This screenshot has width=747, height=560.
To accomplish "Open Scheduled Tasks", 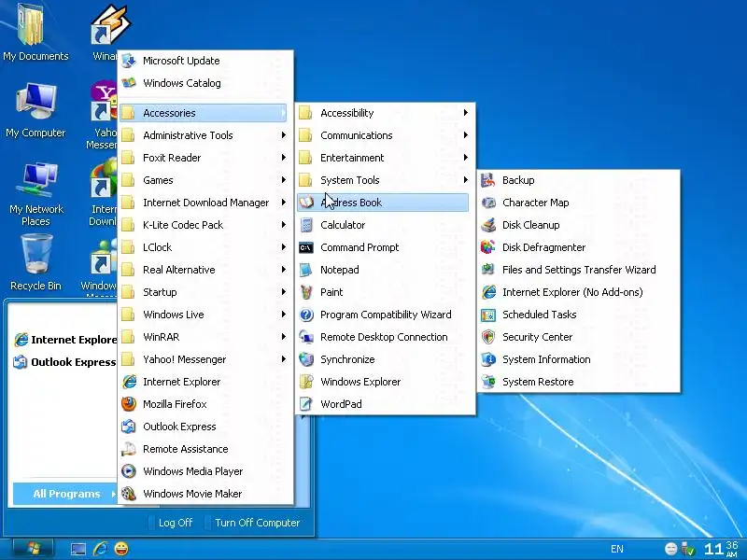I will [x=578, y=315].
